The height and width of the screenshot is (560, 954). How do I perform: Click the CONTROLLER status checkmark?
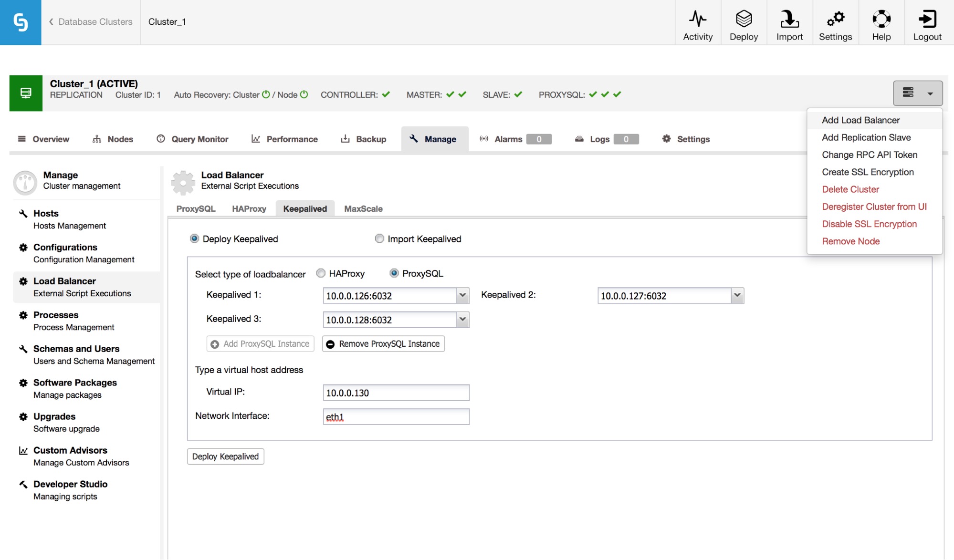[386, 94]
